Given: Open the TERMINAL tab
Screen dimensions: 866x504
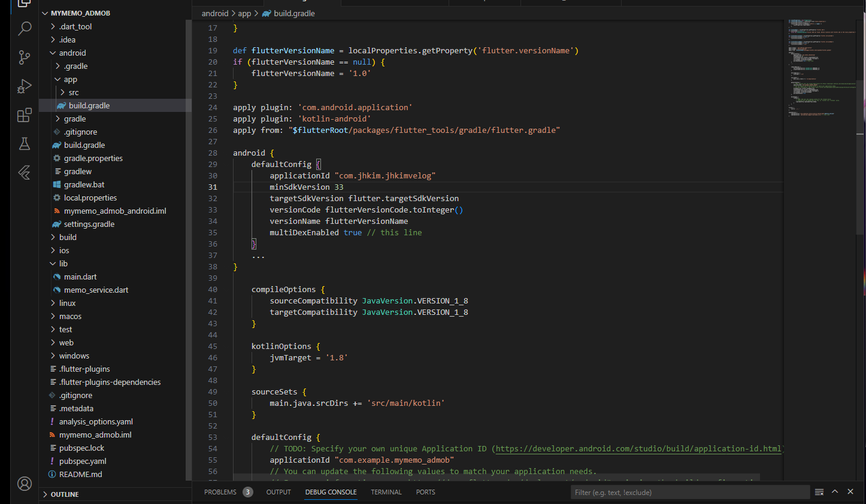Looking at the screenshot, I should point(386,492).
